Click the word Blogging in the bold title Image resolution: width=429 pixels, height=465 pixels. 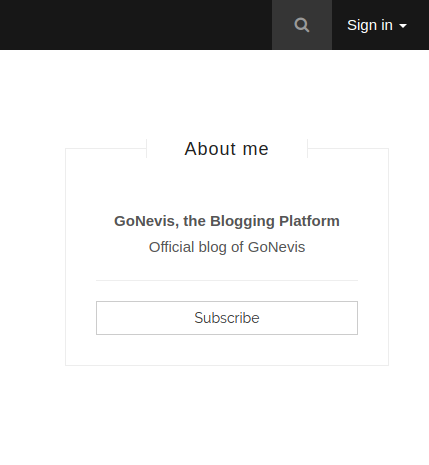point(242,221)
